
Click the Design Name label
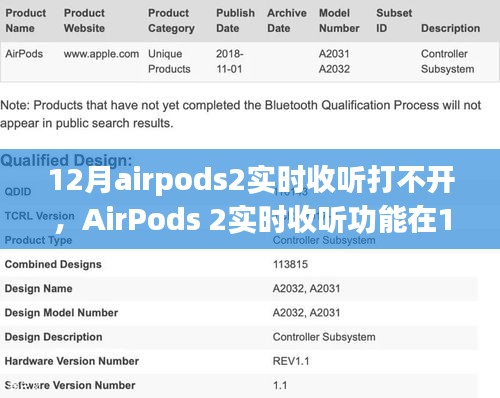38,288
